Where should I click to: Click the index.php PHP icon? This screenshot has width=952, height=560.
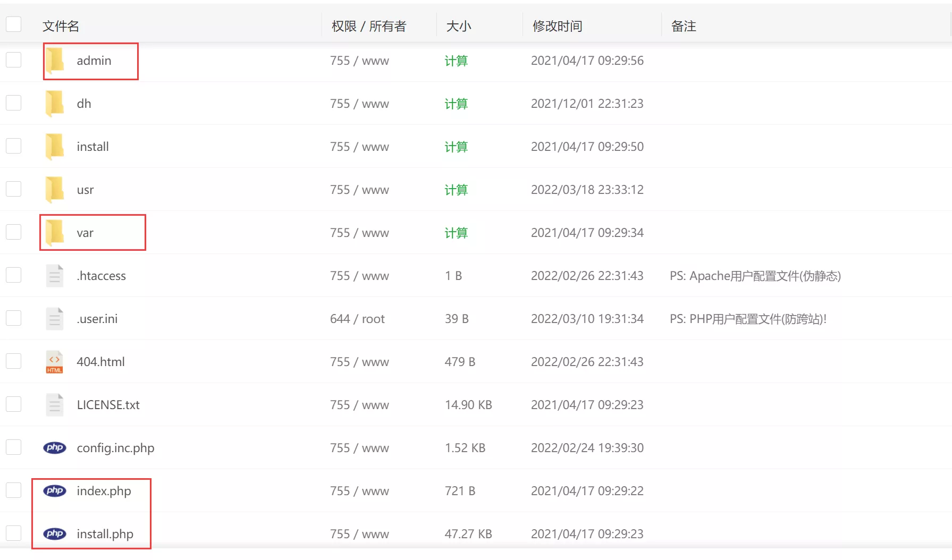tap(55, 490)
